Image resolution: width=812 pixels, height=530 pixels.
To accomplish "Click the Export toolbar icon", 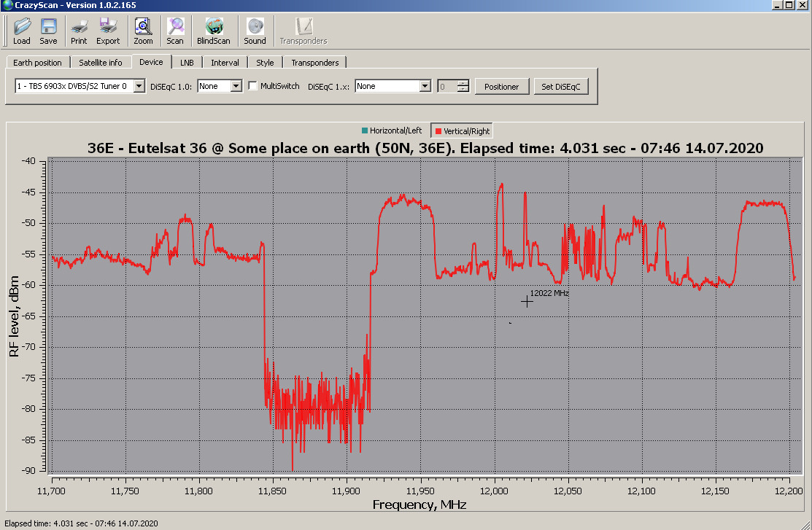I will (x=108, y=31).
